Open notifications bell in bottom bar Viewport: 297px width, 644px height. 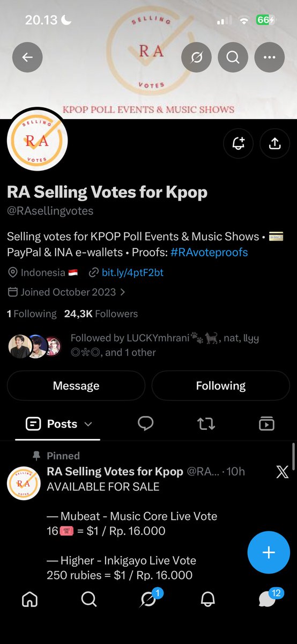coord(207,599)
